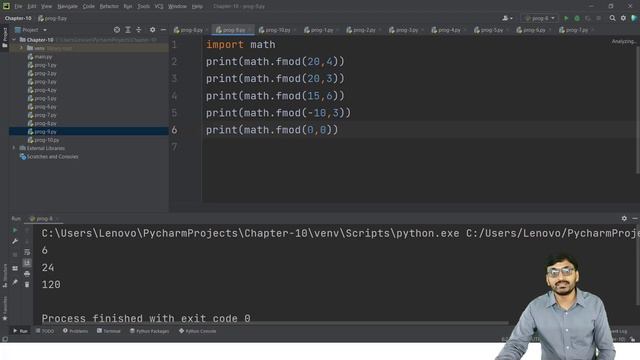Open the File menu
640x360 pixels.
click(18, 7)
